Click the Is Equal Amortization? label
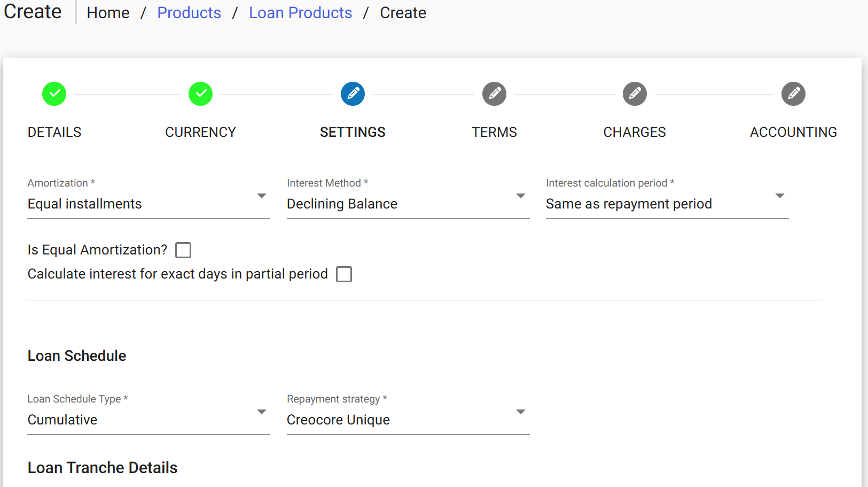Image resolution: width=868 pixels, height=487 pixels. [98, 250]
